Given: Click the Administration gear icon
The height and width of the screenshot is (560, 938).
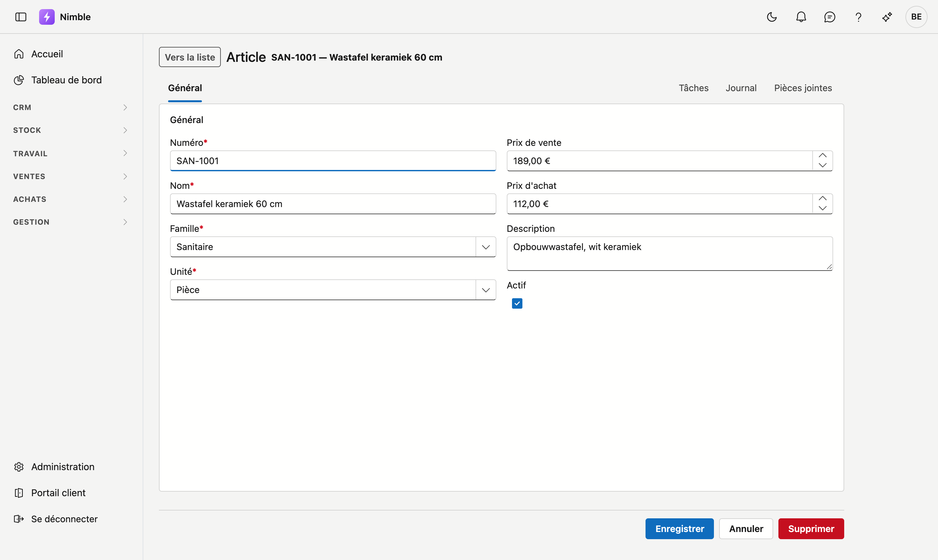Looking at the screenshot, I should [19, 467].
